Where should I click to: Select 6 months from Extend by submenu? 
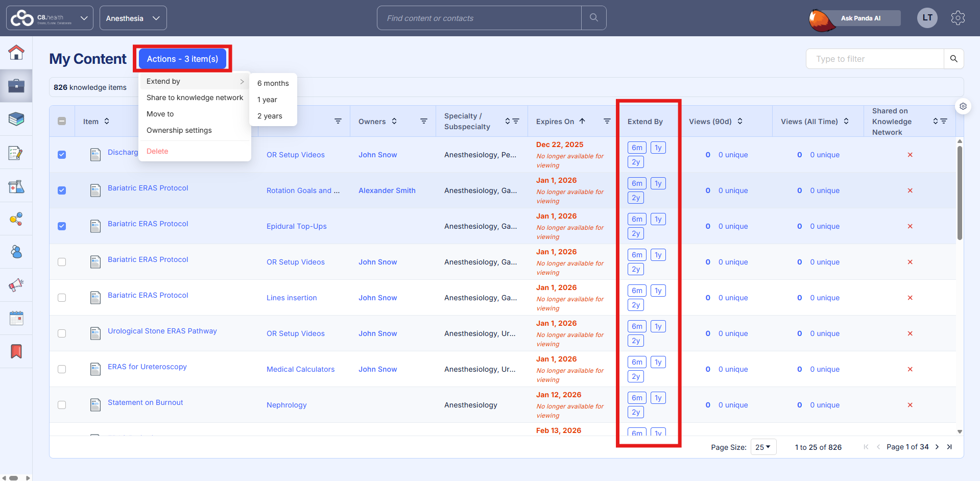(x=273, y=83)
